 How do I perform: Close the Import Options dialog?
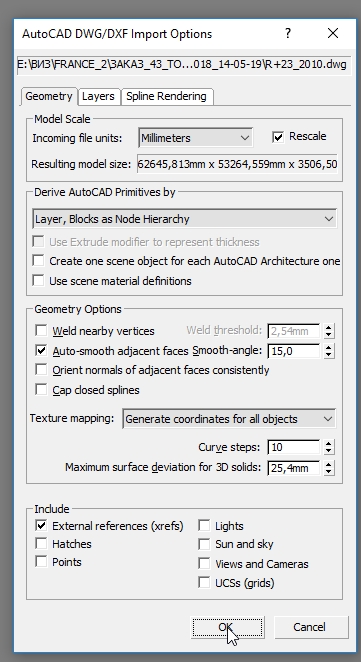[333, 33]
